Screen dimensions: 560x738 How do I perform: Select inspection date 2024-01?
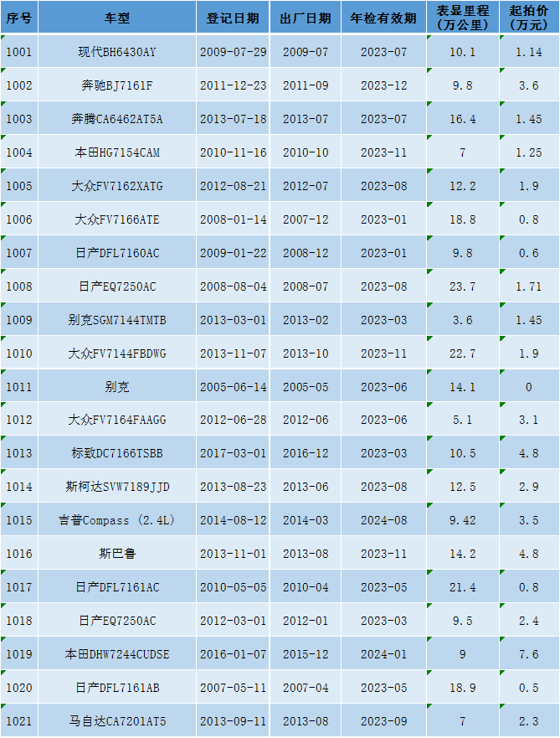(x=383, y=653)
